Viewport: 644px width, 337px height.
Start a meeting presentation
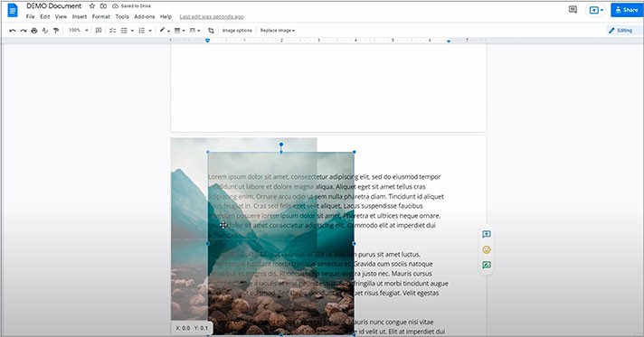[593, 10]
